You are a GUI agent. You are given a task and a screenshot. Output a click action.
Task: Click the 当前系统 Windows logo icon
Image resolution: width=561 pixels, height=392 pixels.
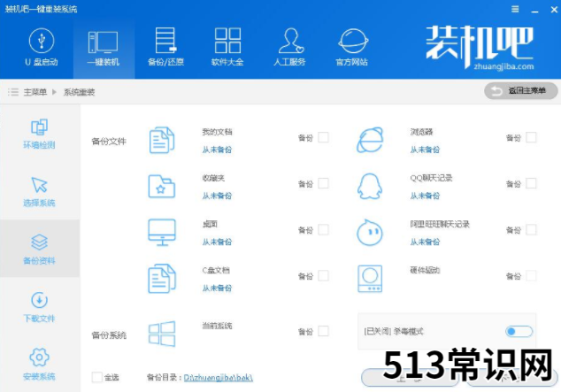point(162,334)
